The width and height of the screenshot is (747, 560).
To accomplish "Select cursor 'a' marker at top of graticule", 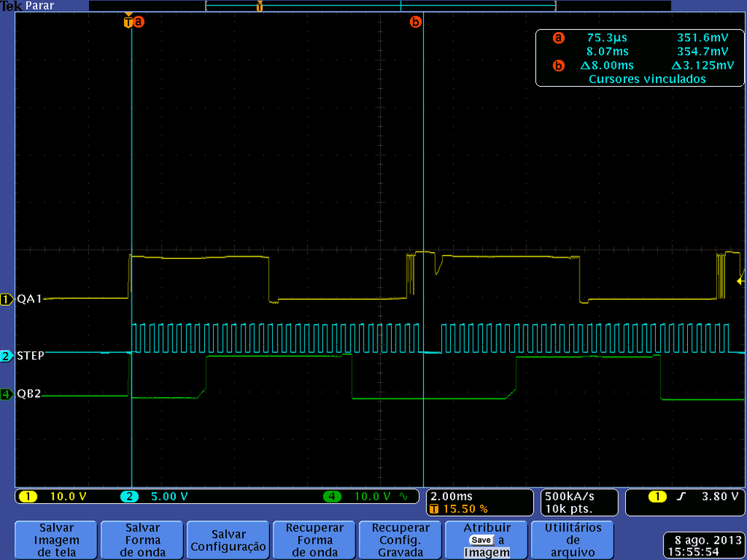I will pos(138,22).
